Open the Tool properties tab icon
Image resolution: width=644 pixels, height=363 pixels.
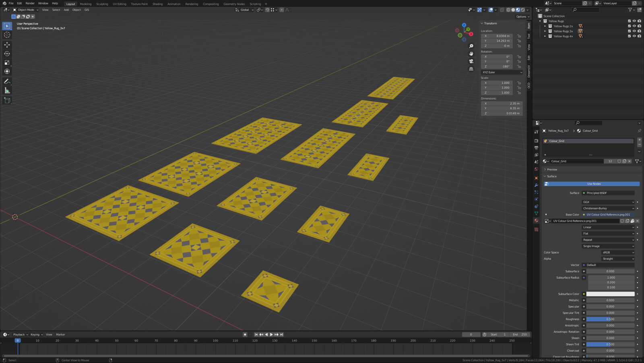(x=536, y=132)
